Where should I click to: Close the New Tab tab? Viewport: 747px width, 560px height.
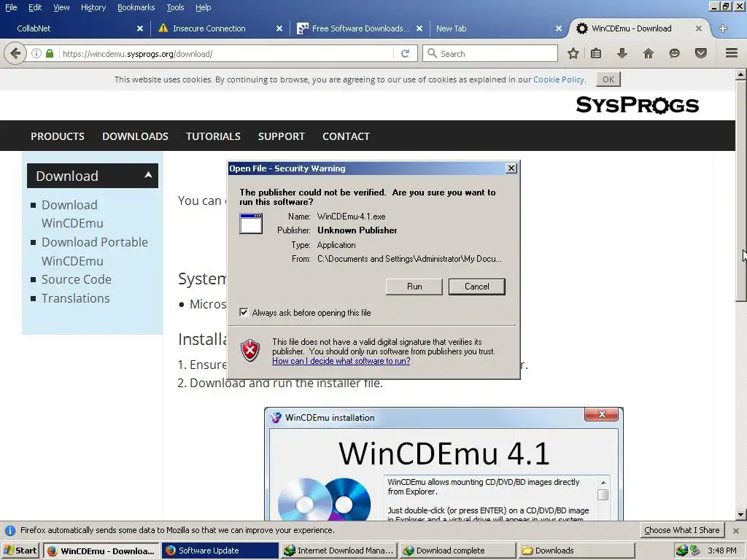coord(559,28)
